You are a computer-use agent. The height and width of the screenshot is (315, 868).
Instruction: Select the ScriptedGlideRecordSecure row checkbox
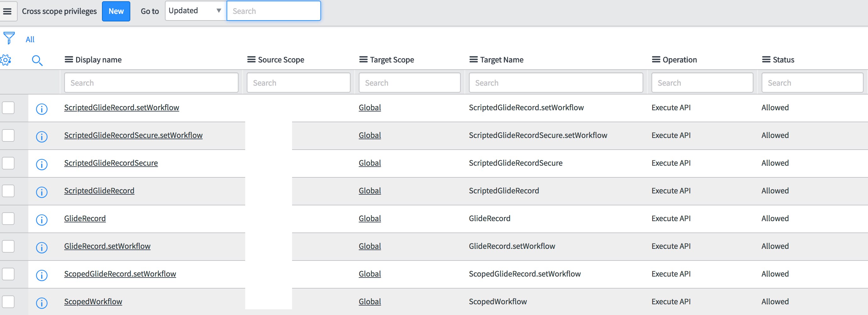(8, 163)
